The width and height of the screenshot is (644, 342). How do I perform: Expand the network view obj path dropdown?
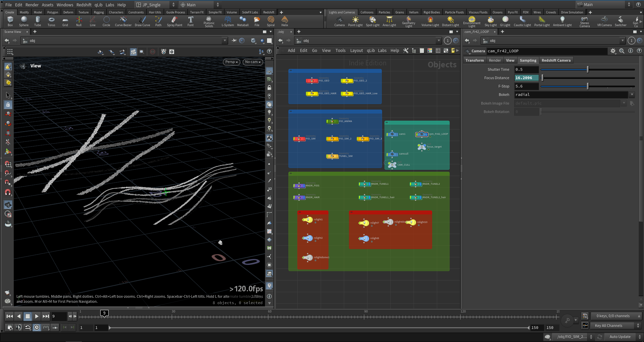tap(439, 41)
